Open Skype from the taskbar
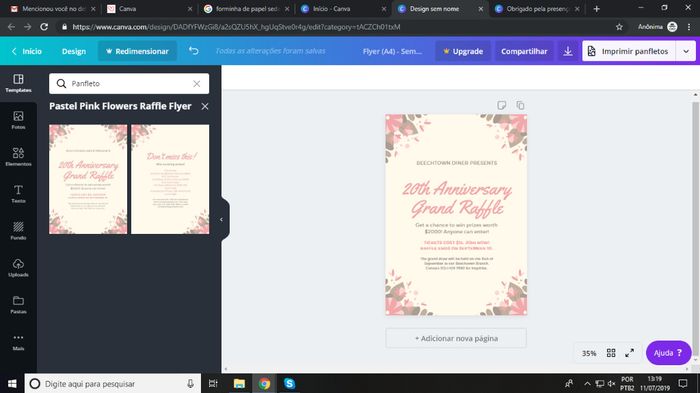700x393 pixels. tap(289, 383)
